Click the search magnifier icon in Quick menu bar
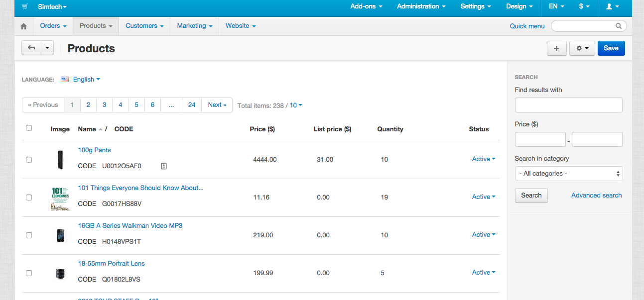 coord(618,25)
